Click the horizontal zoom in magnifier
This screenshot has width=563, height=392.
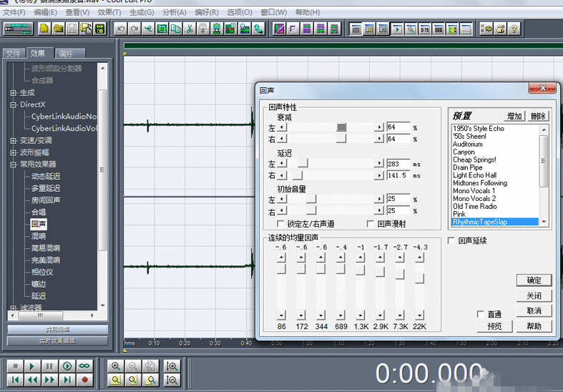pos(115,366)
